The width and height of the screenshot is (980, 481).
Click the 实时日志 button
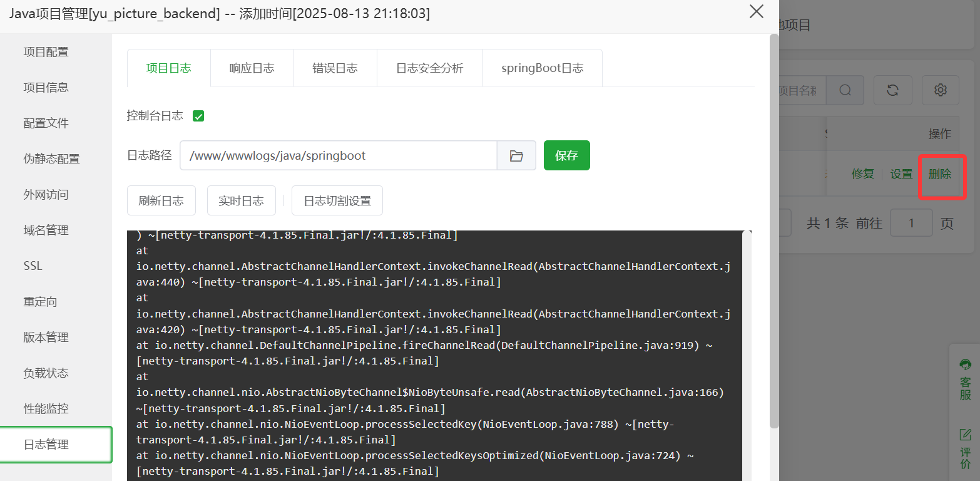coord(241,200)
